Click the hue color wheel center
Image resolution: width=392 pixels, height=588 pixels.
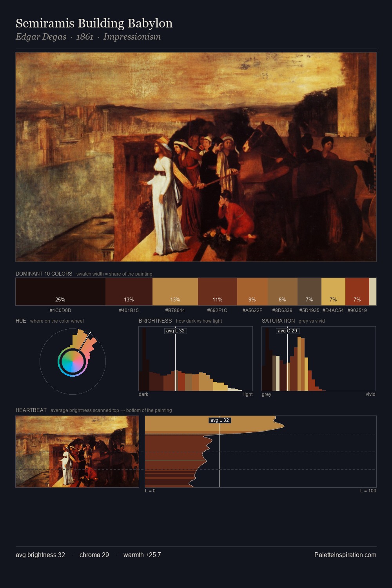click(73, 361)
